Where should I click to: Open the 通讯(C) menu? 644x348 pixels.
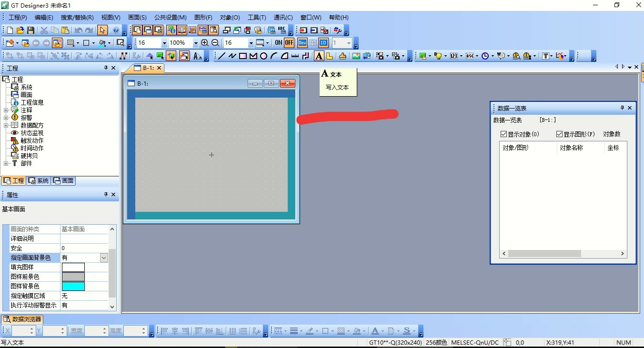(283, 17)
